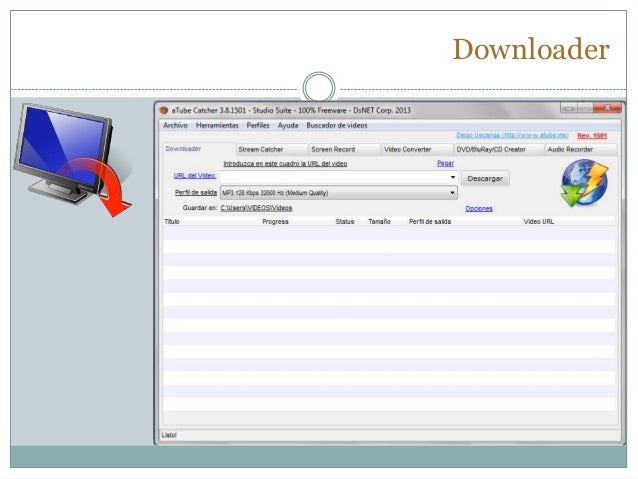Open the C:\Users\VIDEOS\Videos save path

pos(256,208)
